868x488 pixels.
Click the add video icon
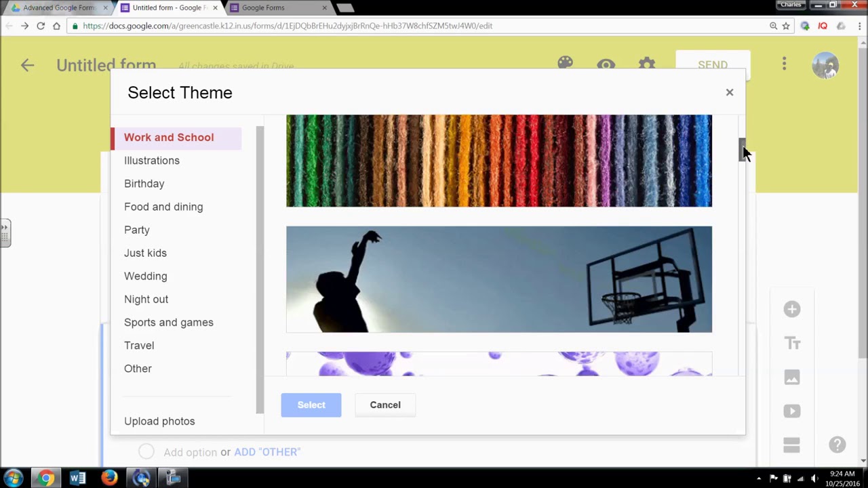pos(792,411)
